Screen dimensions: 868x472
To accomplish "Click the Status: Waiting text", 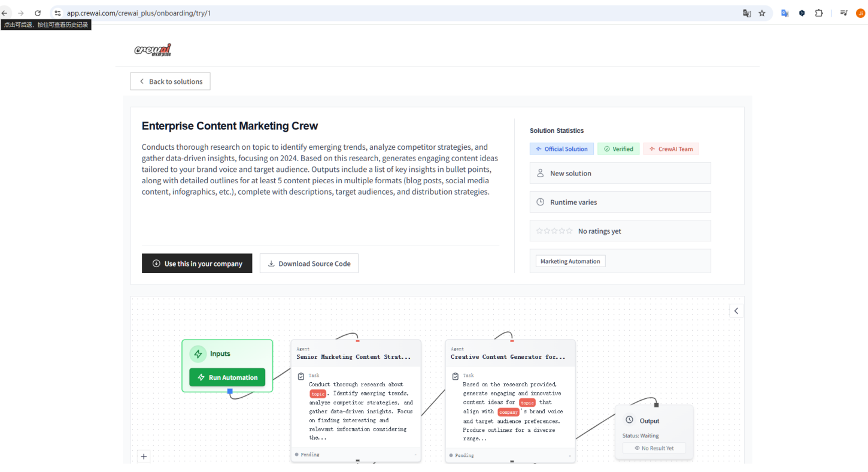I will click(x=641, y=436).
